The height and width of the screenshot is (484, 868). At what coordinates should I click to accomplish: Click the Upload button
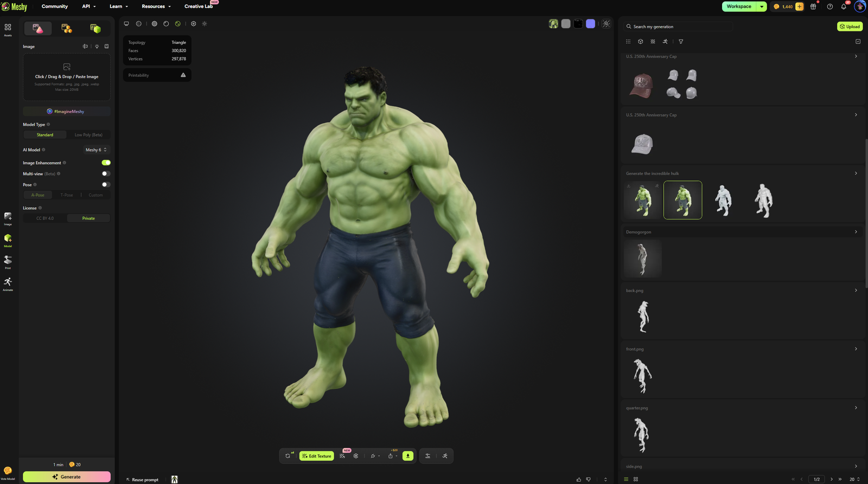pos(850,26)
